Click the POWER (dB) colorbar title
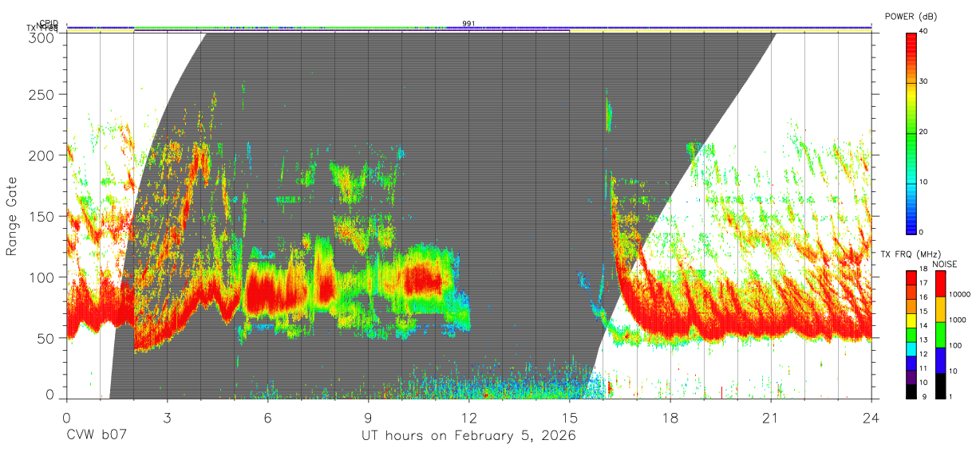 tap(913, 16)
